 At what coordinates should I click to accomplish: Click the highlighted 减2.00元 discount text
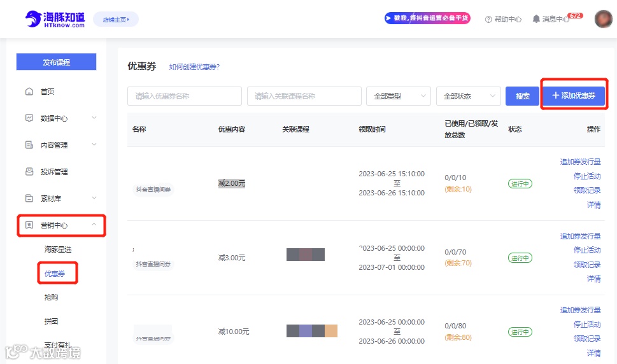232,183
